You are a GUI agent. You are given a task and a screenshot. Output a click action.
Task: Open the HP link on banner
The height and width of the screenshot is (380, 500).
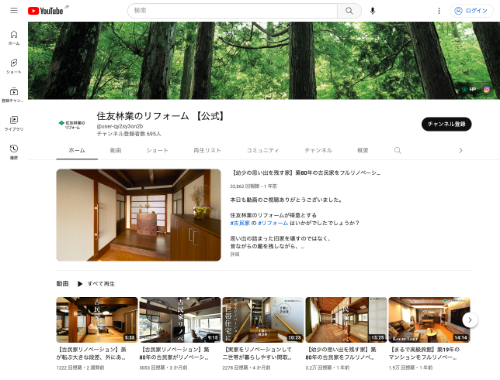[x=469, y=89]
